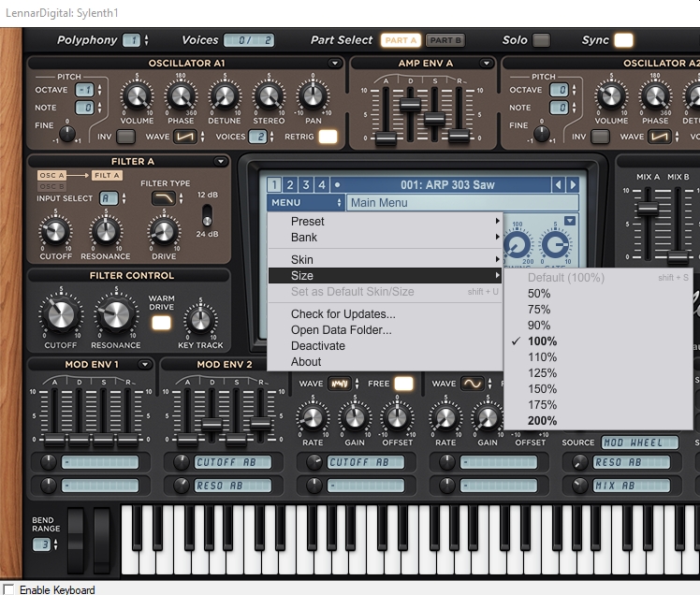
Task: Open the MENU dropdown selector
Action: pos(306,203)
